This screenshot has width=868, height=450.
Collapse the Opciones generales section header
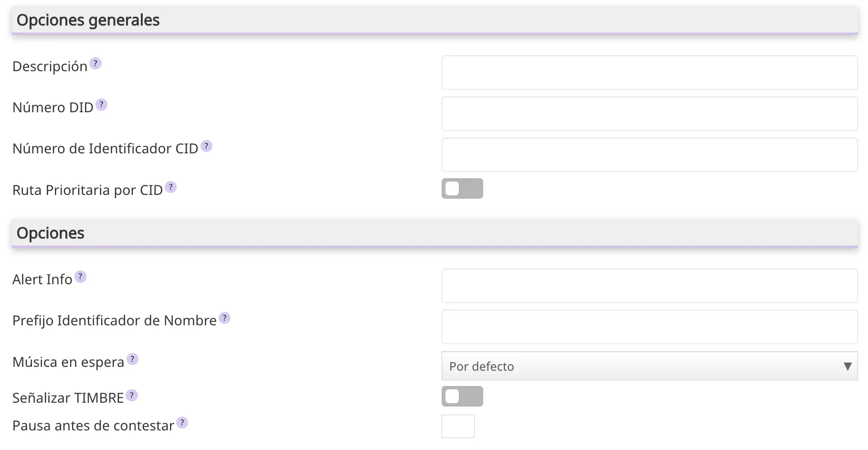(434, 21)
